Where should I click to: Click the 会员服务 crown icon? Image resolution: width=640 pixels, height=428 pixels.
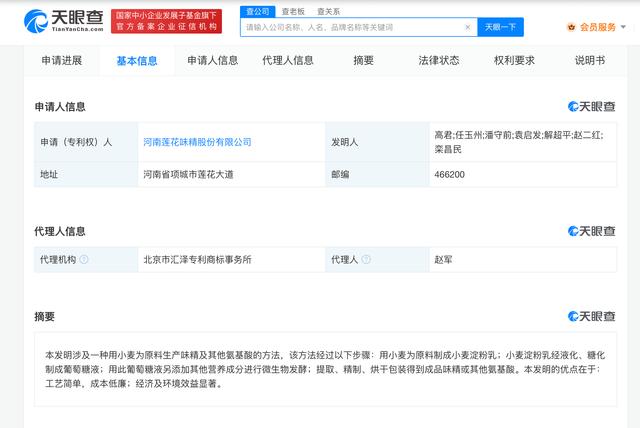coord(571,27)
